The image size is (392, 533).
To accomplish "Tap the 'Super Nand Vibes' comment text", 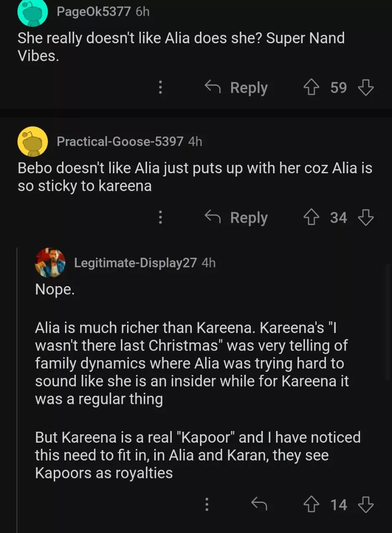I will pyautogui.click(x=181, y=47).
